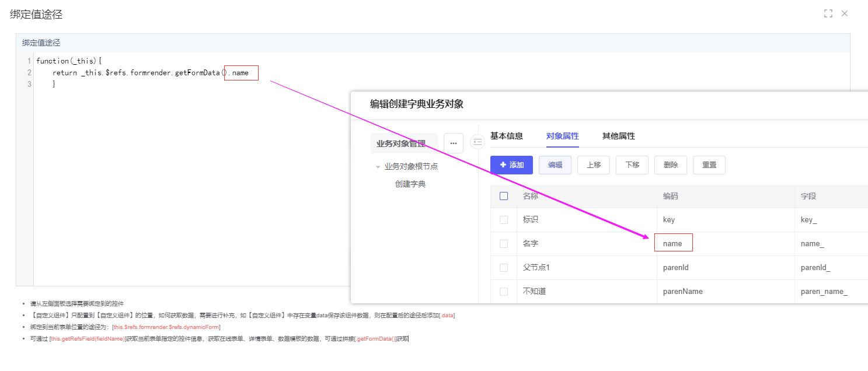Image resolution: width=868 pixels, height=371 pixels.
Task: Select the 父节点1 row checkbox
Action: pyautogui.click(x=504, y=268)
